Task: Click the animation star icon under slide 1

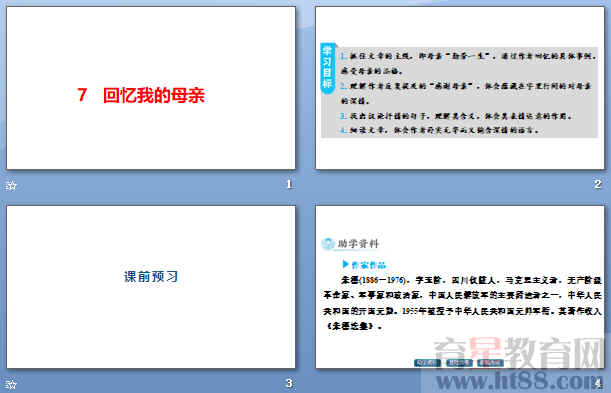Action: [11, 186]
